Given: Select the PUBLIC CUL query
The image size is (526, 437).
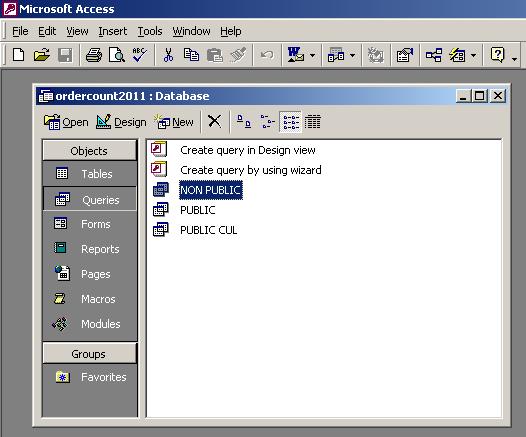Looking at the screenshot, I should point(208,230).
